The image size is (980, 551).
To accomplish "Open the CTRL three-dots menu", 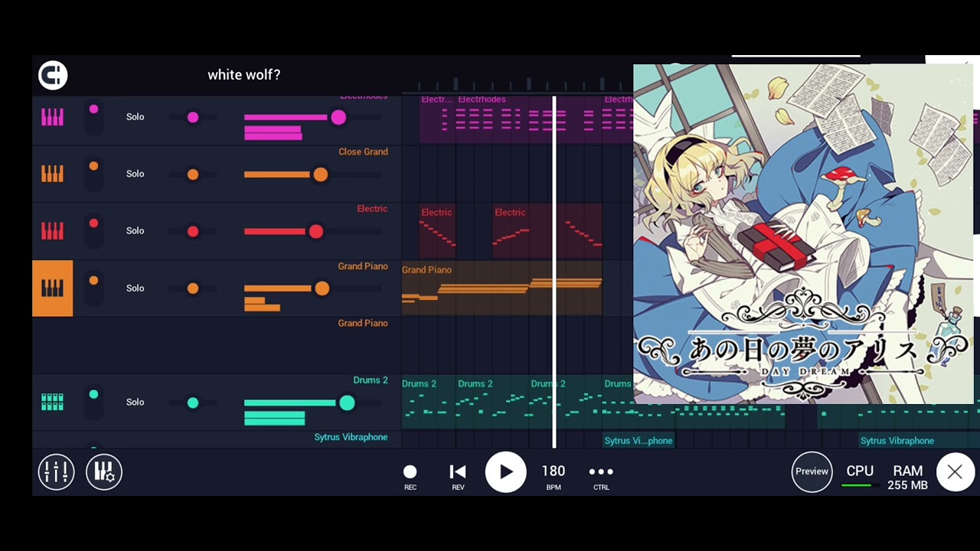I will pyautogui.click(x=601, y=476).
